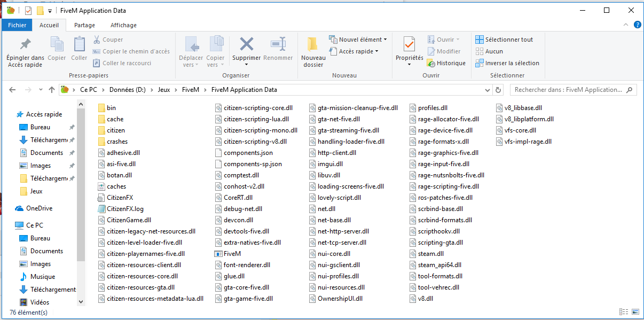
Task: Select components.json
Action: [x=244, y=153]
